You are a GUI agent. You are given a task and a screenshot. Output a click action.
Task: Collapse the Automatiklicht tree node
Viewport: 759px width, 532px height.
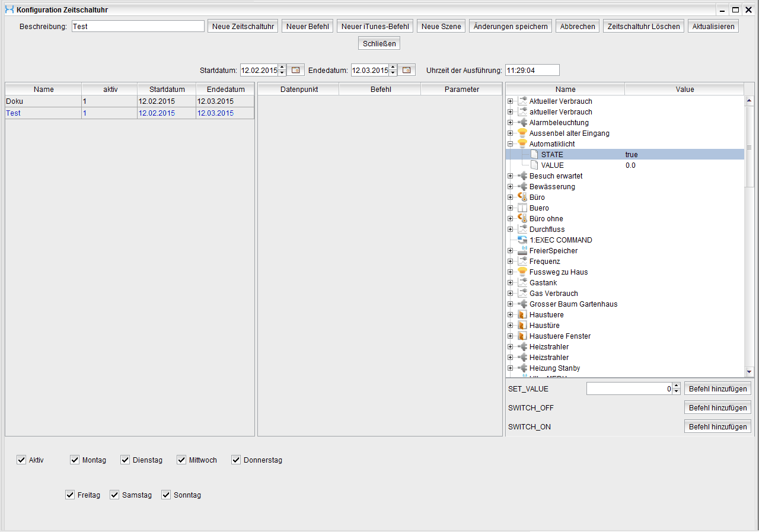[510, 144]
